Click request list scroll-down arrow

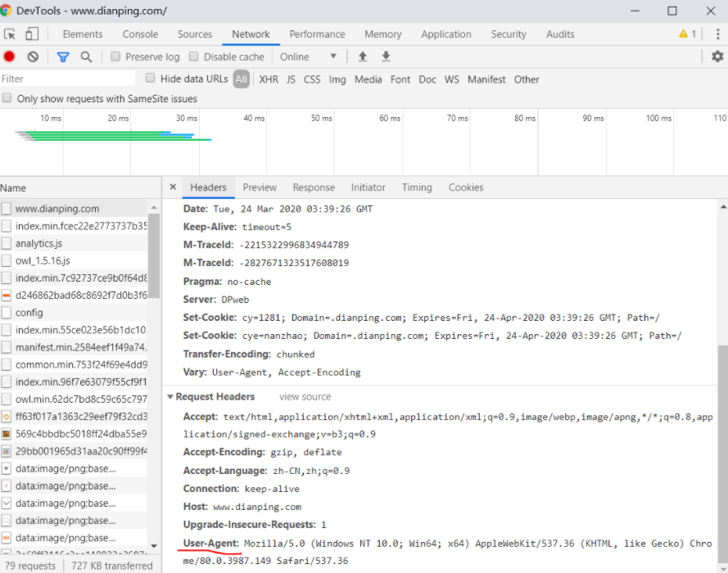(154, 546)
